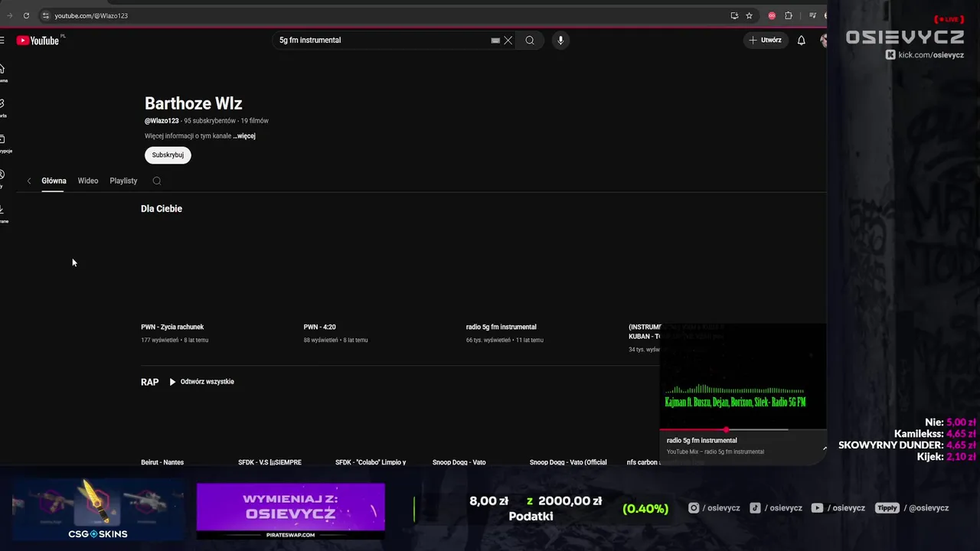This screenshot has height=551, width=980.
Task: Open video PWN - 4:20
Action: (319, 327)
